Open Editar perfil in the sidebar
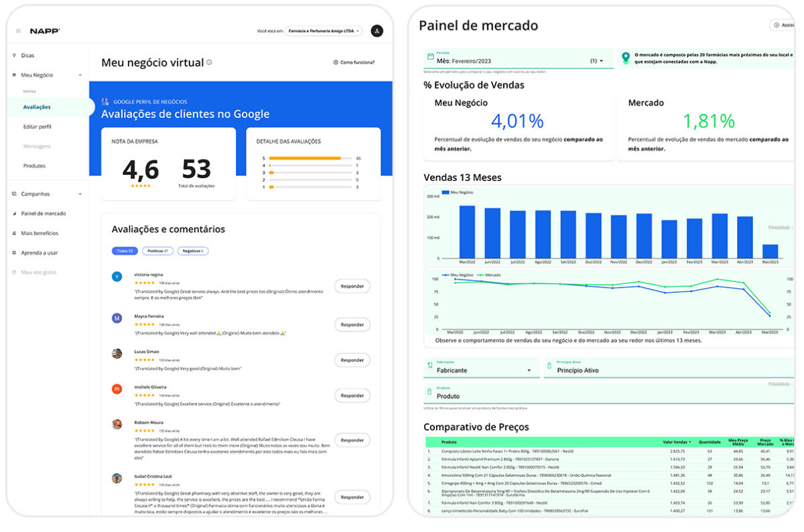The image size is (804, 532). pos(37,127)
